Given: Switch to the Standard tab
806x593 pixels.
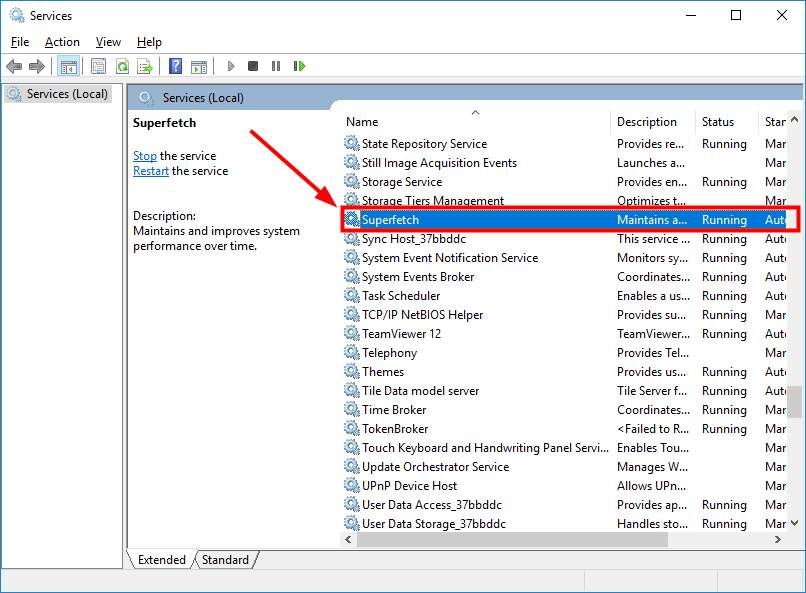Looking at the screenshot, I should coord(225,560).
